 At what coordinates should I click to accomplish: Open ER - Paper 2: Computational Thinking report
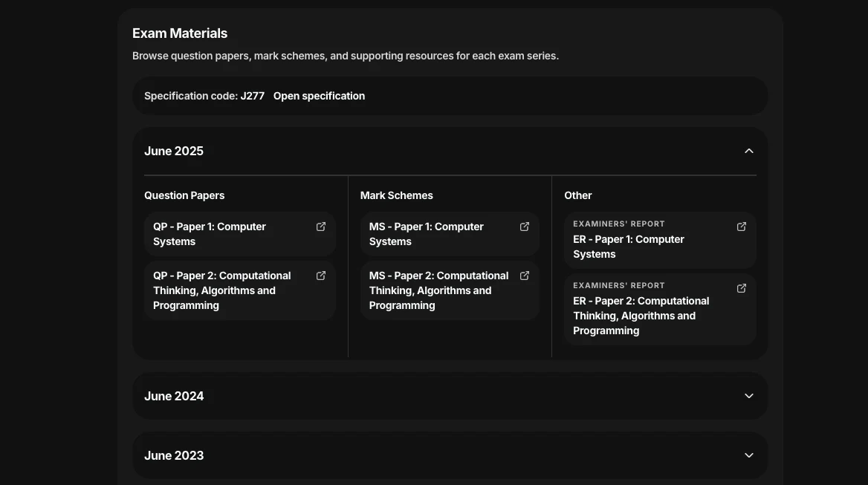661,309
